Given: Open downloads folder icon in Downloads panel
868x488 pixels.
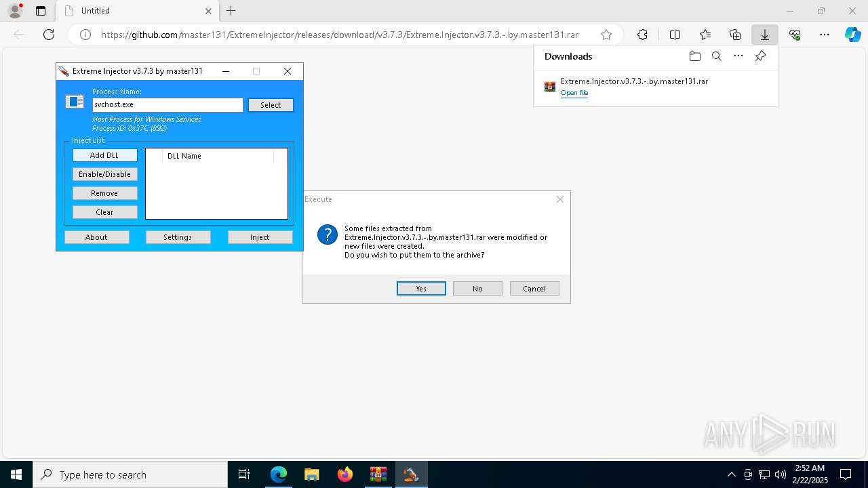Looking at the screenshot, I should coord(695,56).
